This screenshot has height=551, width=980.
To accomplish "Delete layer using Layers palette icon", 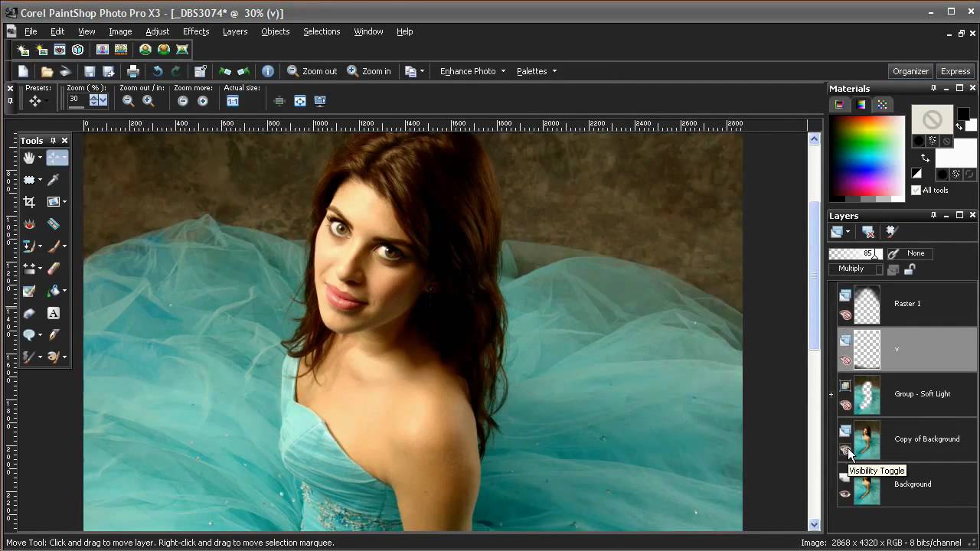I will (x=868, y=232).
